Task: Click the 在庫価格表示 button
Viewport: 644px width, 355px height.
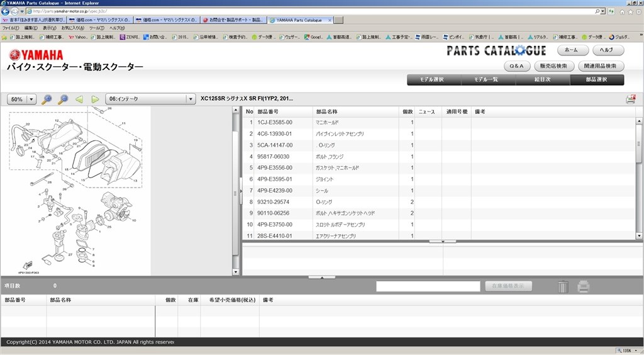Action: pyautogui.click(x=508, y=286)
